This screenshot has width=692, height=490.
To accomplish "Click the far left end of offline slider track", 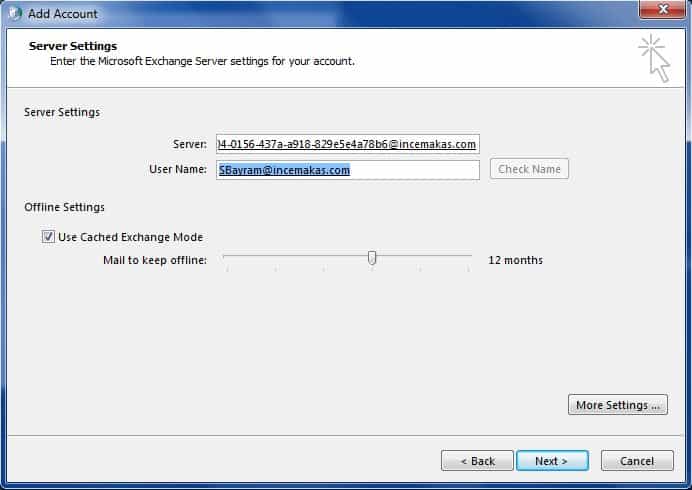I will pos(226,257).
